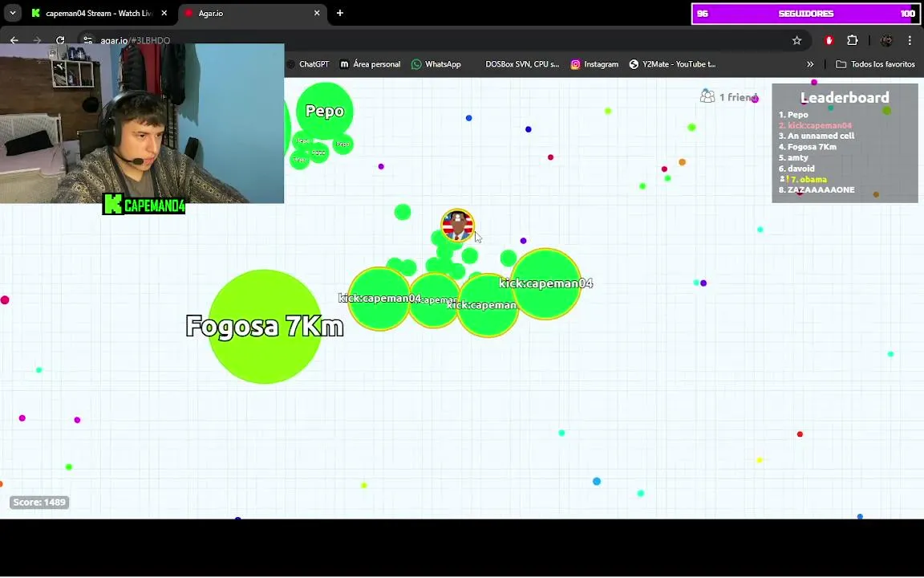Select the Agar.io browser tab
The image size is (924, 578).
tap(253, 13)
